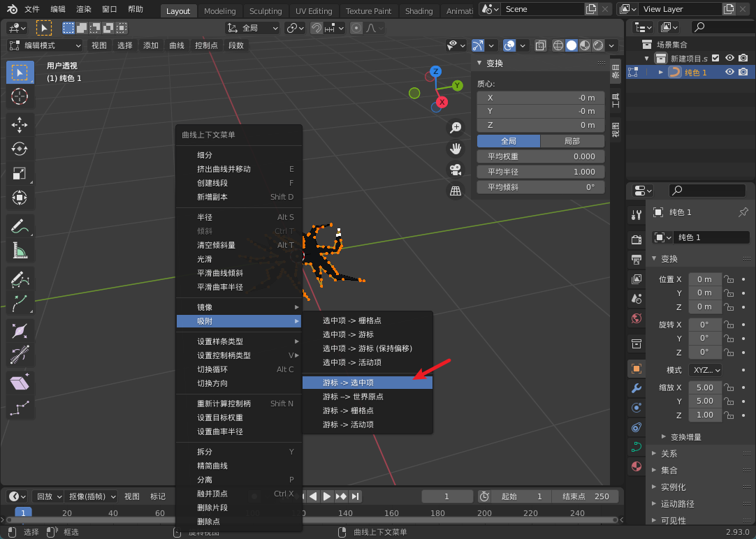Select the Randomize points tool
Image resolution: width=756 pixels, height=539 pixels.
(20, 408)
